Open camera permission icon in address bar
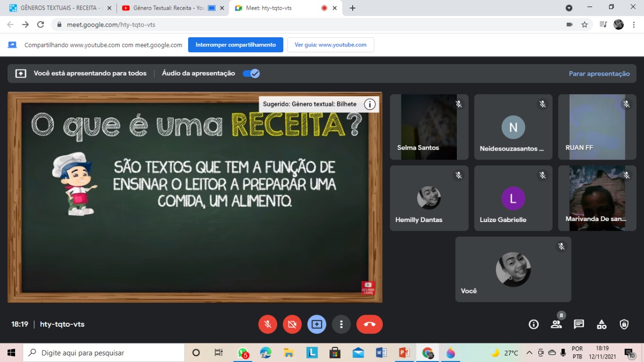 tap(570, 24)
